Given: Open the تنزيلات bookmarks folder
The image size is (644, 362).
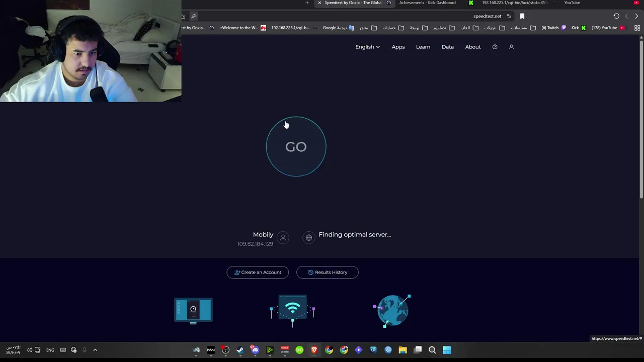Looking at the screenshot, I should (494, 28).
